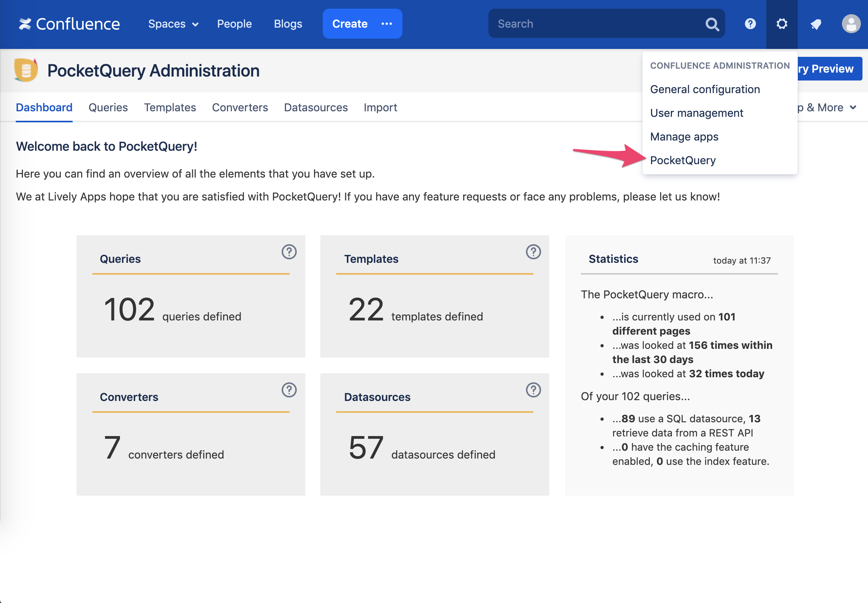Open the notifications icon
Viewport: 868px width, 603px height.
coord(816,24)
